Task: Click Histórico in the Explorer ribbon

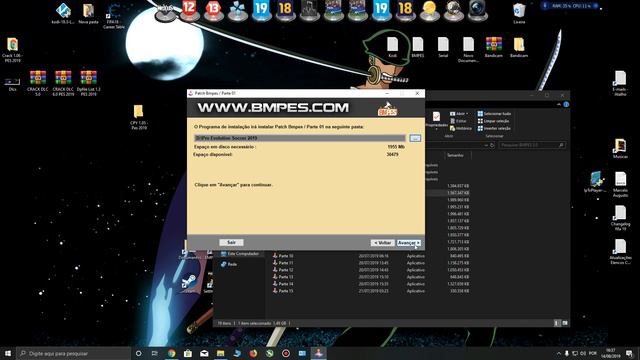Action: click(461, 128)
